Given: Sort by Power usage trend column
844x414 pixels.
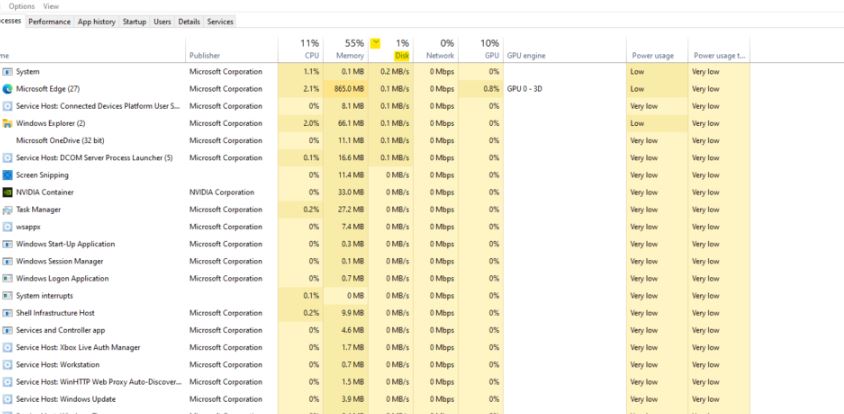Looking at the screenshot, I should (x=719, y=49).
